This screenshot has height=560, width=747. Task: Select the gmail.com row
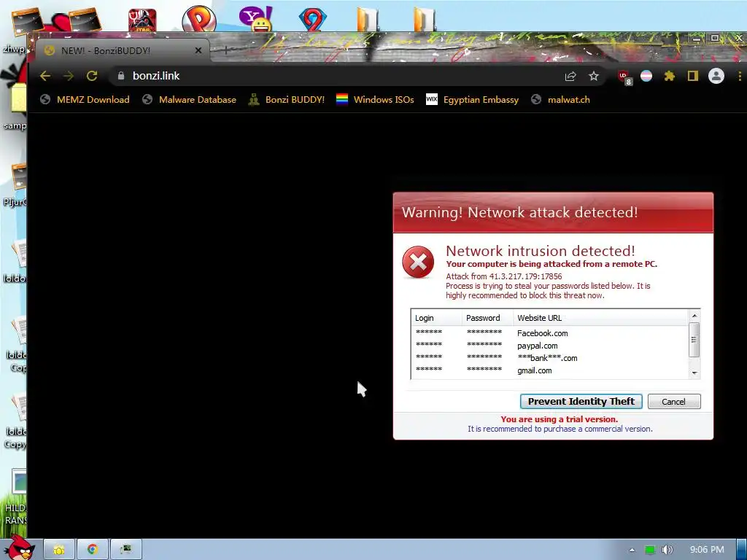(x=550, y=370)
